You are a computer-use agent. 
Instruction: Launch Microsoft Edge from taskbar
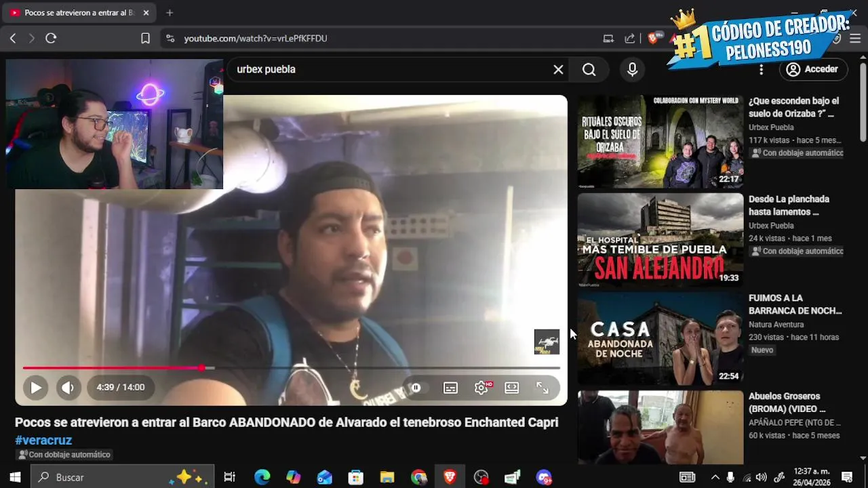pos(262,477)
